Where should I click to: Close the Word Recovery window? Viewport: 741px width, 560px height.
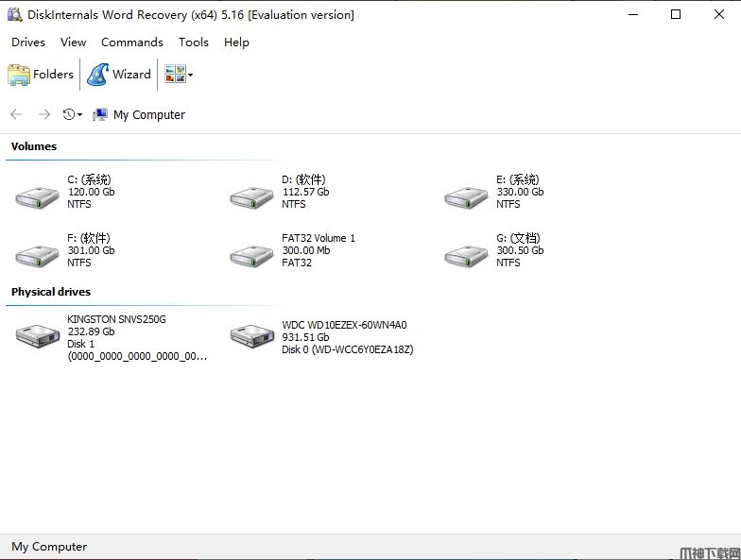718,15
